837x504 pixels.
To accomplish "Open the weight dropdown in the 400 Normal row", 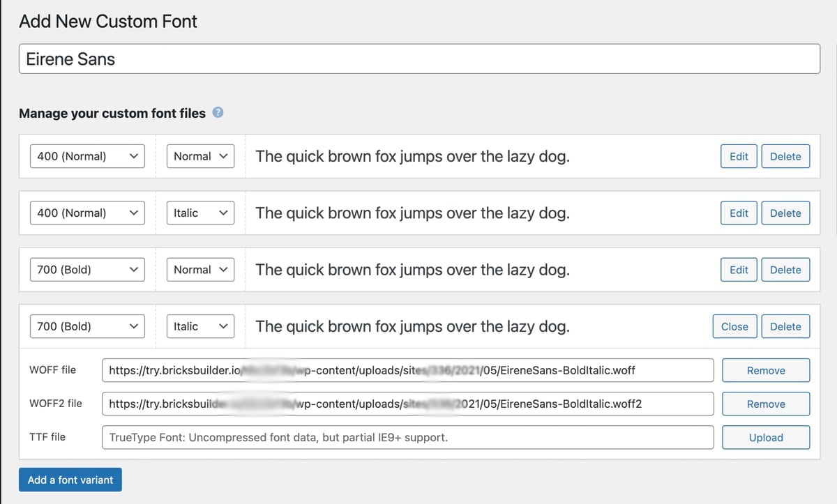I will (x=87, y=156).
